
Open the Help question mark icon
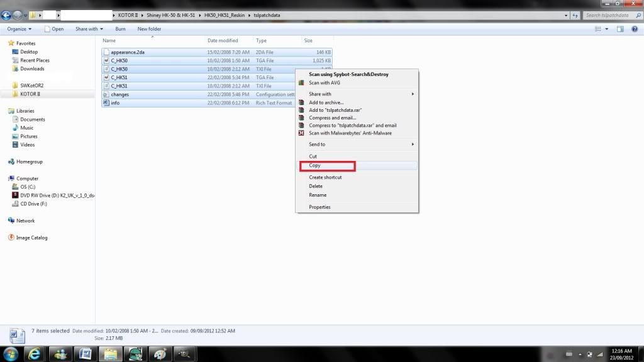click(x=634, y=29)
